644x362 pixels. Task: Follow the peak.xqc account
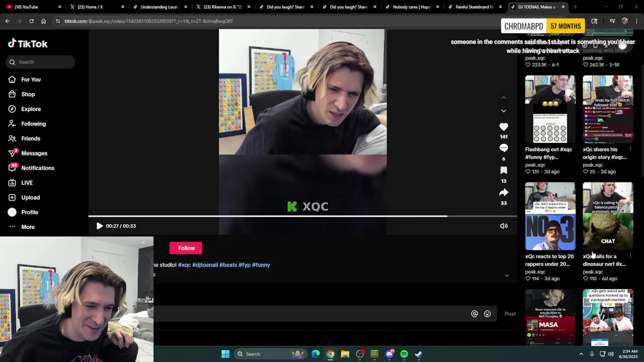coord(186,248)
